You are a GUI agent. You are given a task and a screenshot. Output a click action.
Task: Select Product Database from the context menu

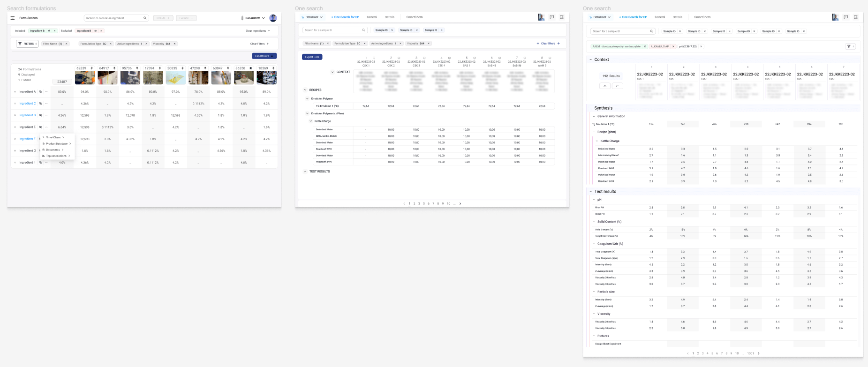coord(57,143)
